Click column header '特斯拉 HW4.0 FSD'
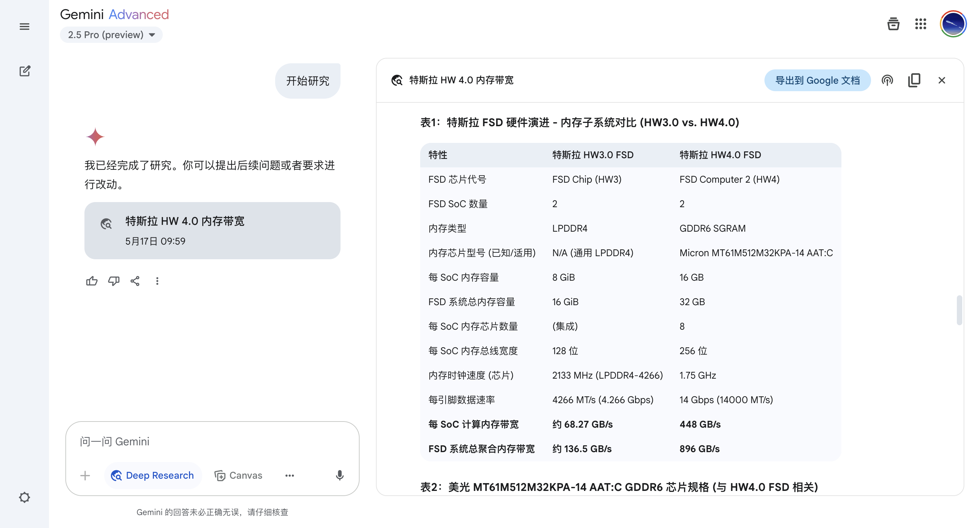Viewport: 980px width, 528px height. tap(720, 155)
